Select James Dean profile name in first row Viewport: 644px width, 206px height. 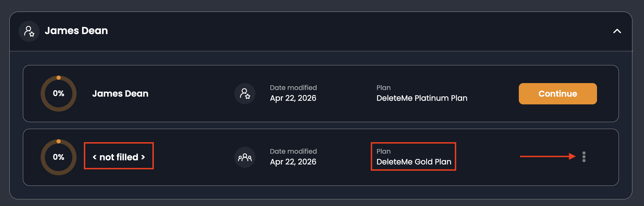120,94
